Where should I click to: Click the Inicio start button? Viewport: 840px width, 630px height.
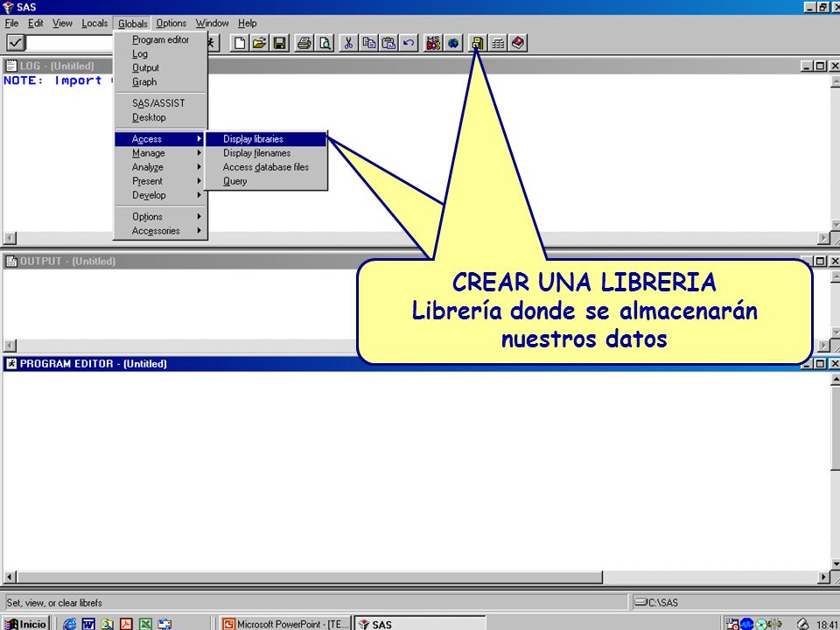pos(25,624)
